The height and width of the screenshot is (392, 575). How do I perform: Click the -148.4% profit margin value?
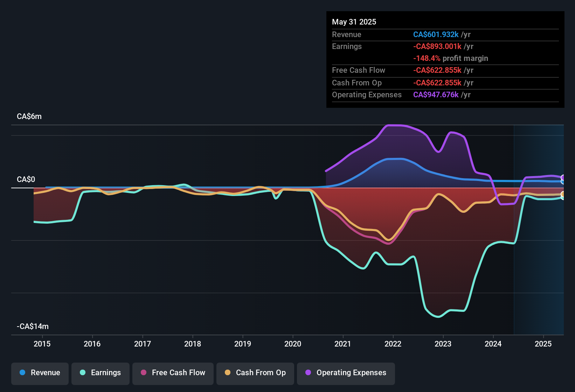427,58
